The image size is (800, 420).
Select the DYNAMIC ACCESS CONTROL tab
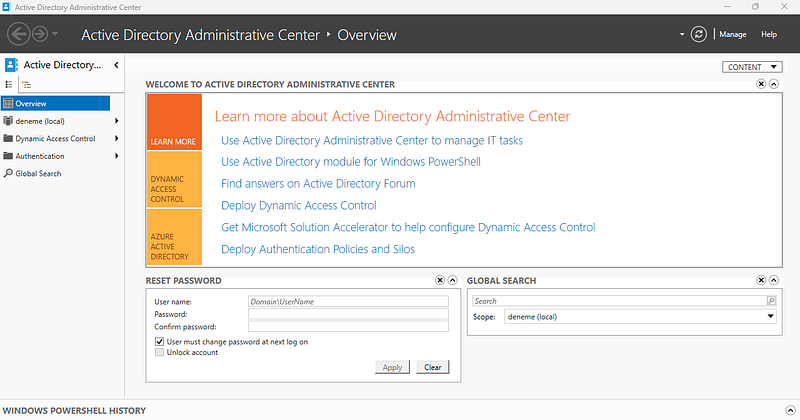[174, 180]
